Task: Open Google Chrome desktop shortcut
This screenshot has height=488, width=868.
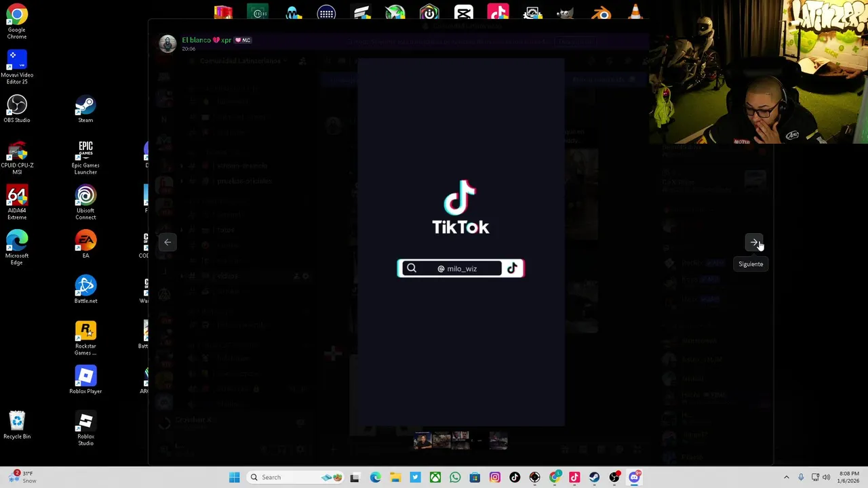Action: coord(17,22)
